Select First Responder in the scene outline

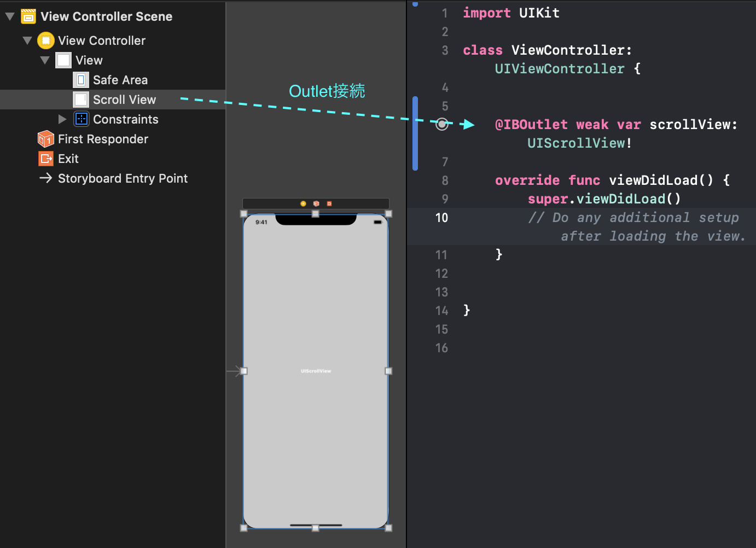pos(103,138)
